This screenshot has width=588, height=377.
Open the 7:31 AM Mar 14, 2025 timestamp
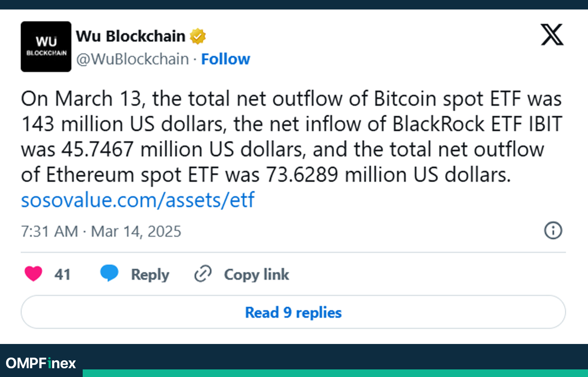pyautogui.click(x=101, y=231)
